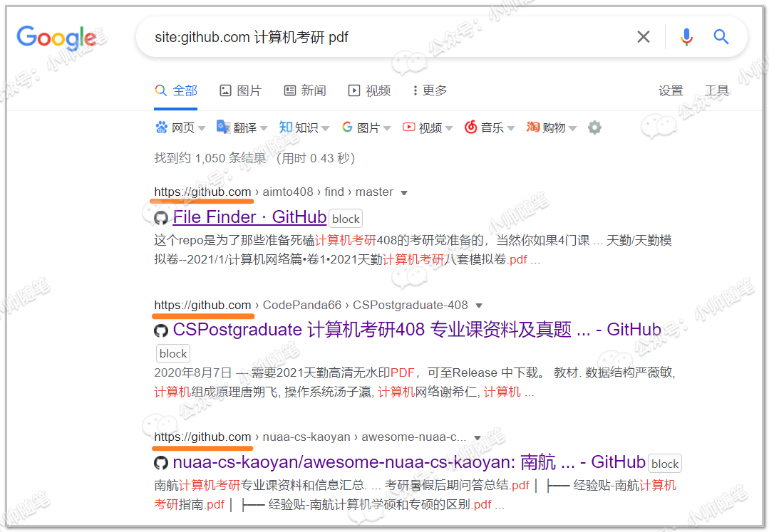This screenshot has width=769, height=532.
Task: Click snippet text starting 南航计算机考研专业课资料
Action: 415,495
